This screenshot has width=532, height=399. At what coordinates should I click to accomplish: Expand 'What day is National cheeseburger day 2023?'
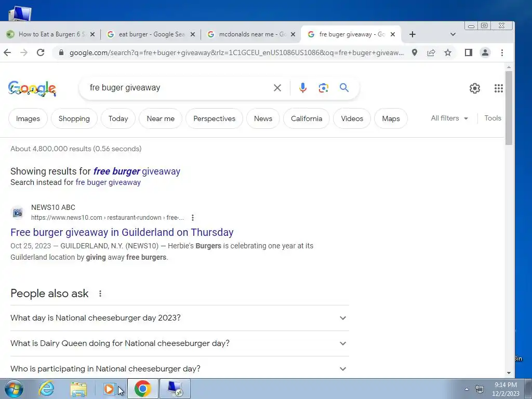[x=180, y=318]
